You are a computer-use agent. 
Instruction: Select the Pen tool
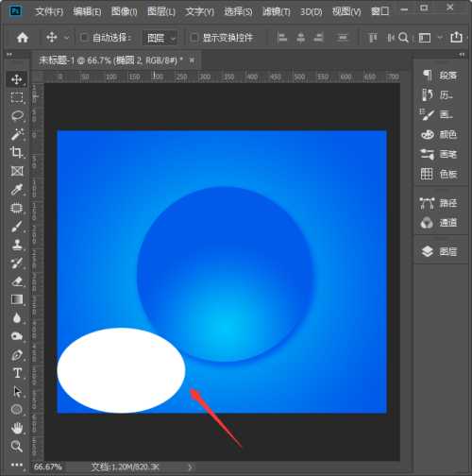pyautogui.click(x=17, y=355)
